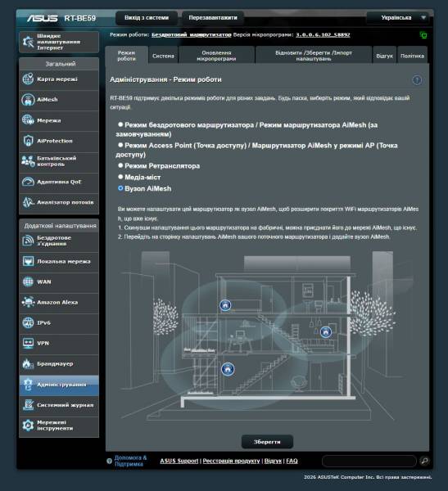The height and width of the screenshot is (491, 448).
Task: Open the Карта мережі globe icon
Action: (x=28, y=79)
